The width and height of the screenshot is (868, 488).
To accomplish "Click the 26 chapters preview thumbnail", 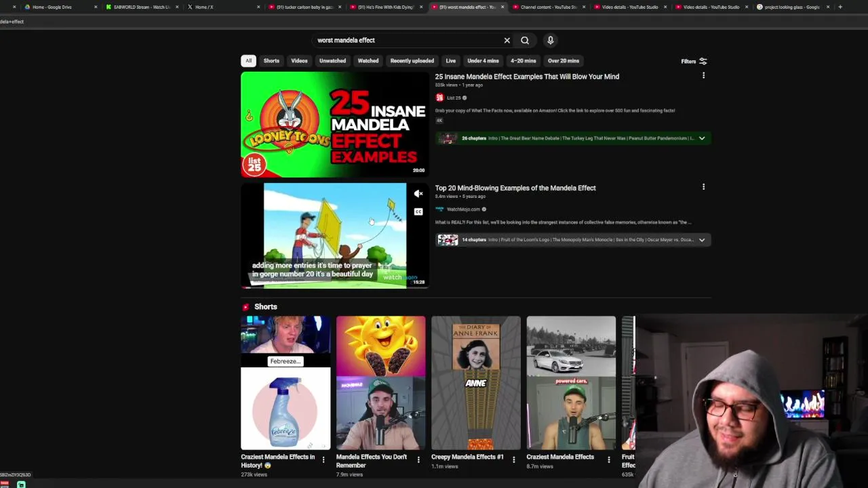I will coord(448,138).
